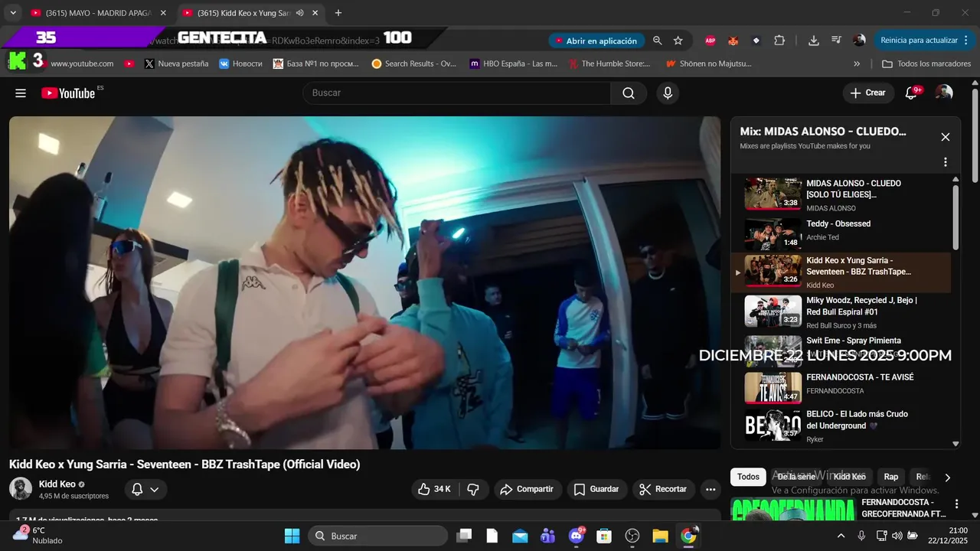Open the HBO España bookmark

tap(514, 64)
